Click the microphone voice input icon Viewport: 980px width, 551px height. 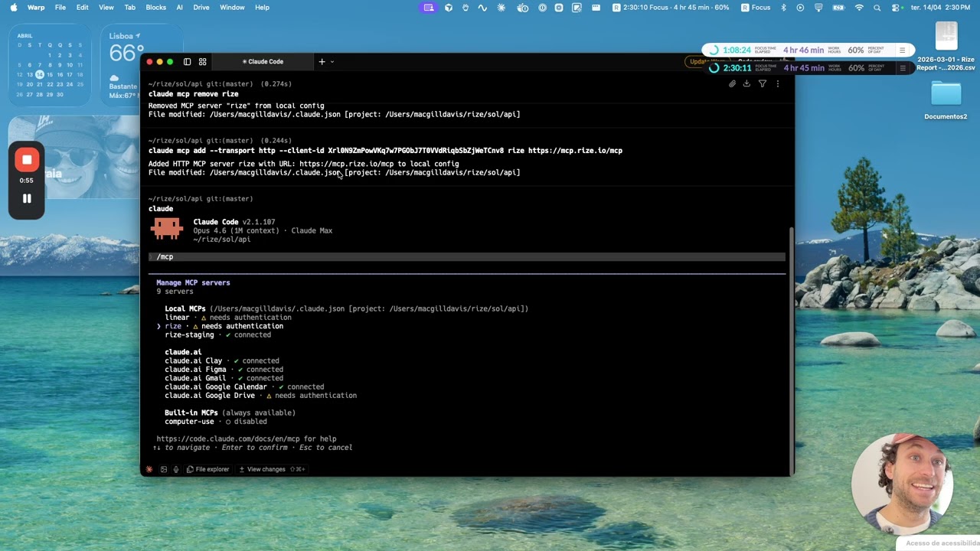click(x=176, y=469)
